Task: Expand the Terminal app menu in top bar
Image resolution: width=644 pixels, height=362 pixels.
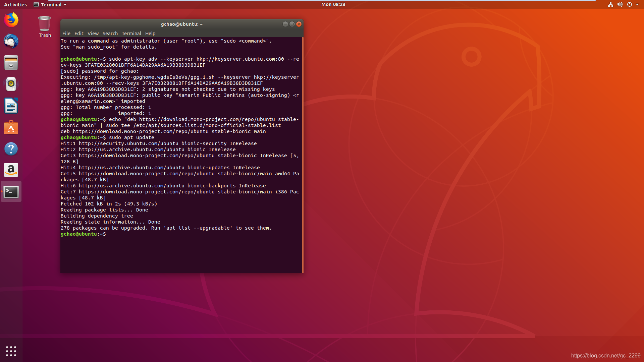Action: (50, 4)
